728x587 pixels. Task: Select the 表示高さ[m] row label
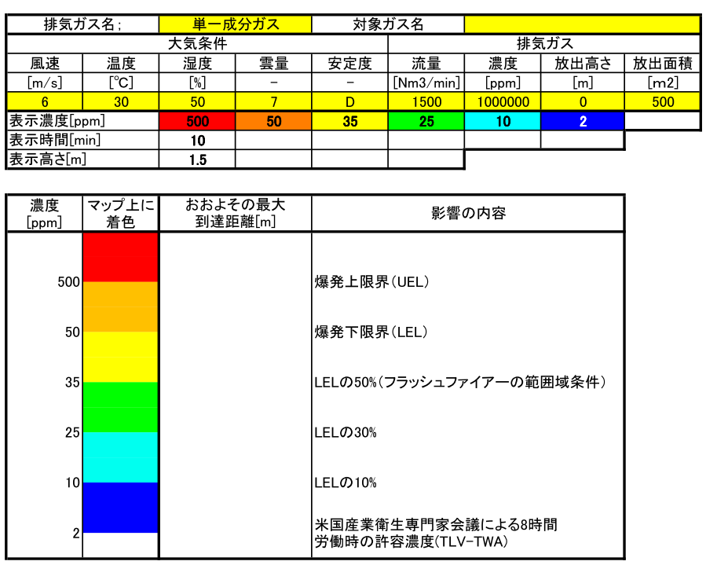pyautogui.click(x=83, y=160)
